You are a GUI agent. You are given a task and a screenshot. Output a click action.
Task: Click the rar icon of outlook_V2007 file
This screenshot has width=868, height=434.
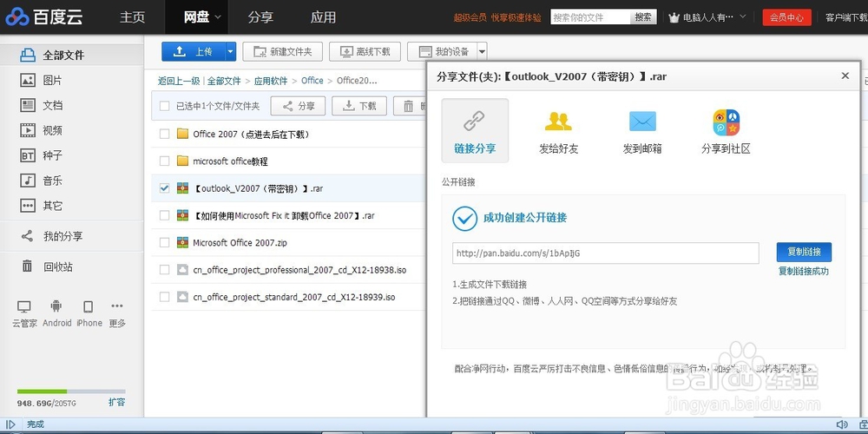click(182, 188)
